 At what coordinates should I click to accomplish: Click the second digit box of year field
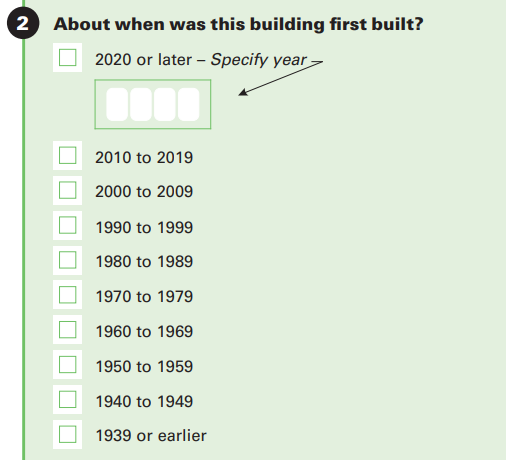tap(141, 104)
